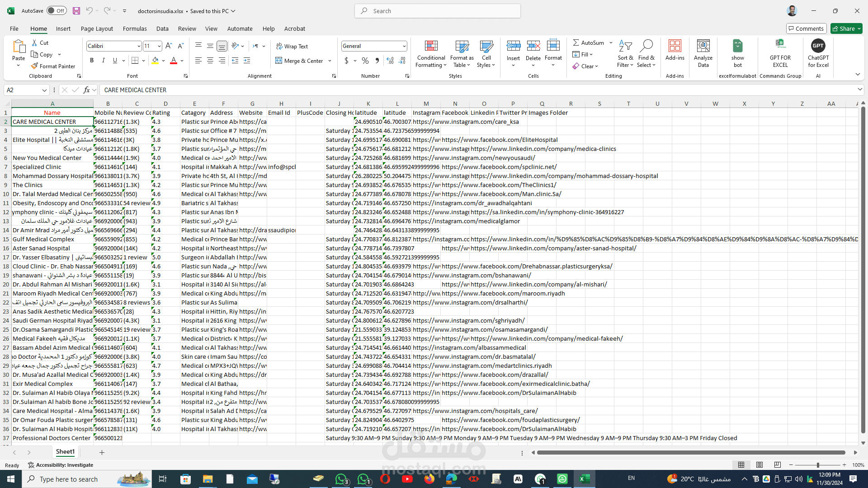Image resolution: width=868 pixels, height=488 pixels.
Task: Open the Fill dropdown
Action: pyautogui.click(x=583, y=54)
